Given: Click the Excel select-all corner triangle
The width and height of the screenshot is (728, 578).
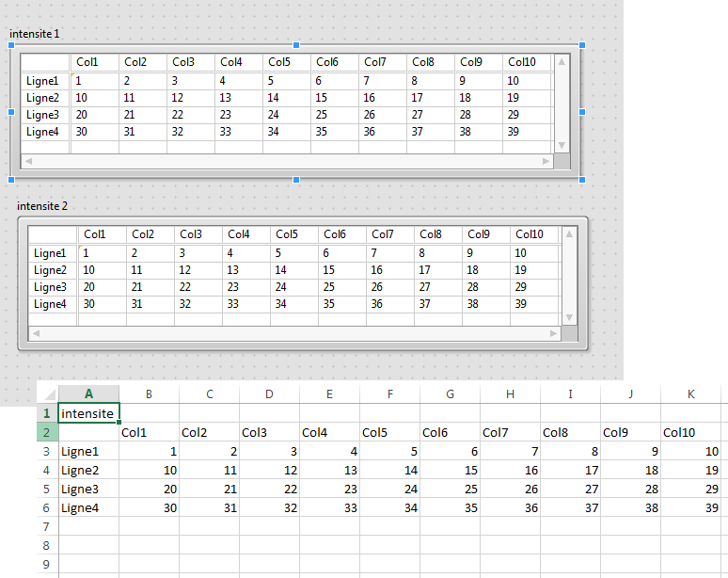Looking at the screenshot, I should (48, 394).
